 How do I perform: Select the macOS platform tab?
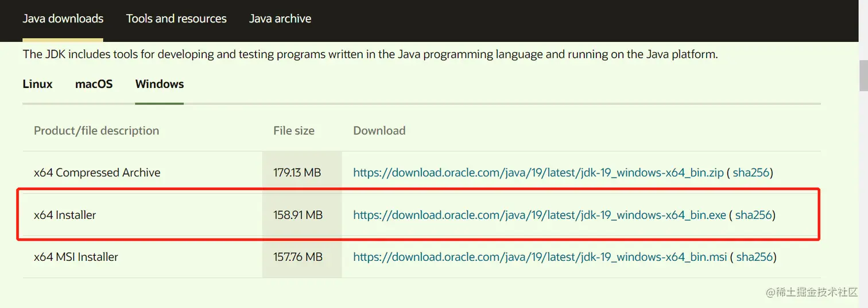(94, 84)
